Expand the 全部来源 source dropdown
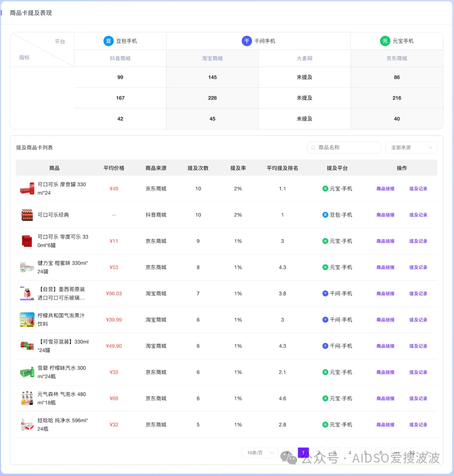This screenshot has height=476, width=454. pos(411,148)
